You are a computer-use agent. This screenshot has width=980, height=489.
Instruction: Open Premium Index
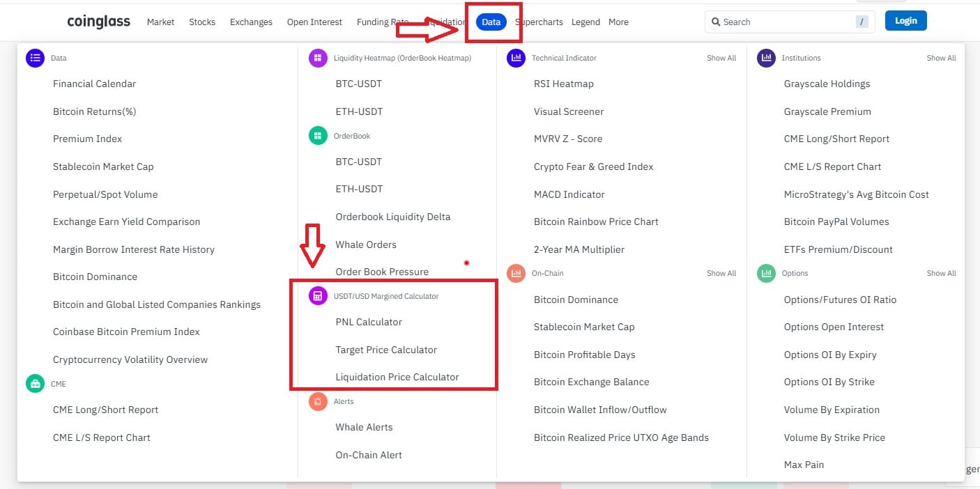point(87,139)
